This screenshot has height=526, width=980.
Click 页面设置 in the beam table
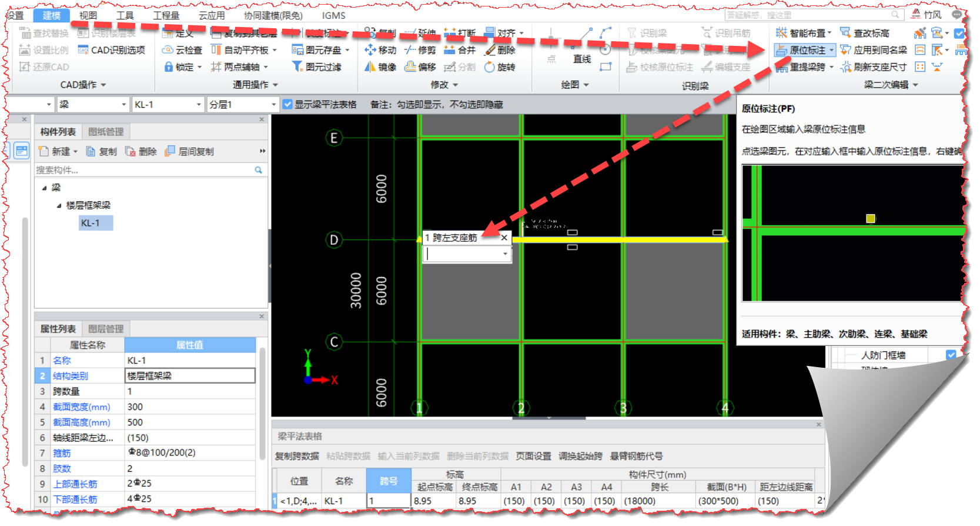point(534,456)
